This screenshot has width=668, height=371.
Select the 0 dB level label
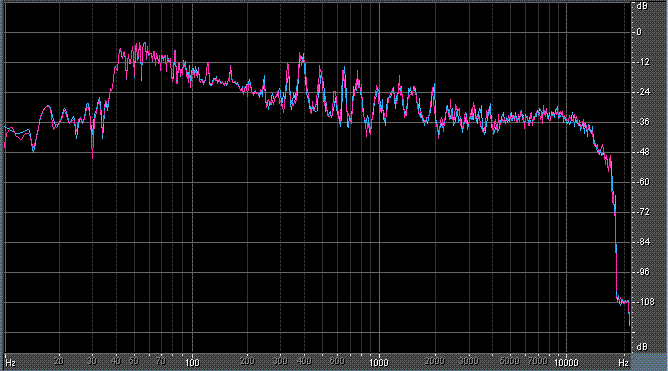(x=638, y=32)
